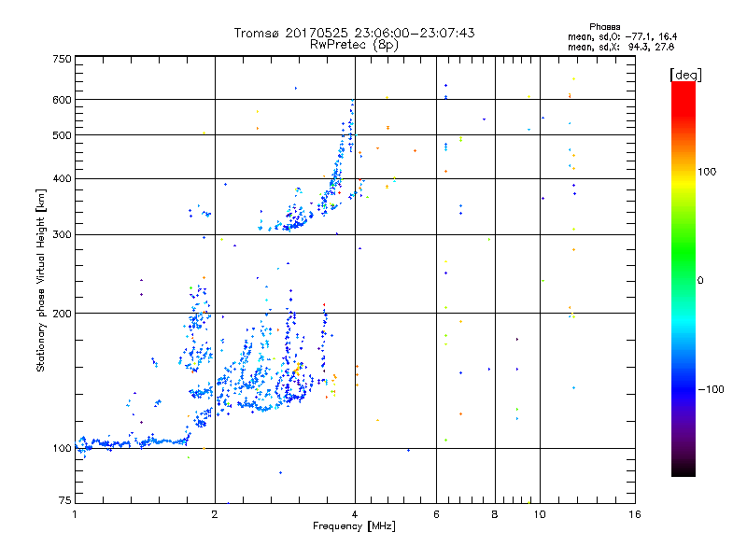The width and height of the screenshot is (747, 560).
Task: Click the flat E-layer trace near 100 km
Action: pyautogui.click(x=134, y=442)
